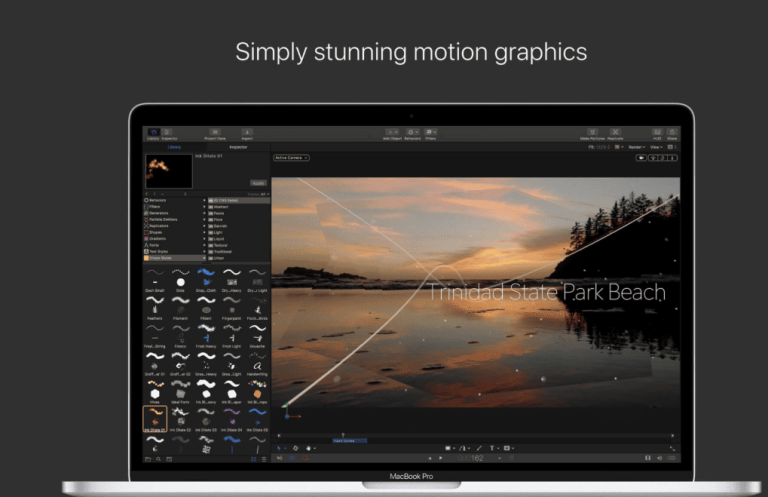Expand the Behaviors category arrow

204,200
